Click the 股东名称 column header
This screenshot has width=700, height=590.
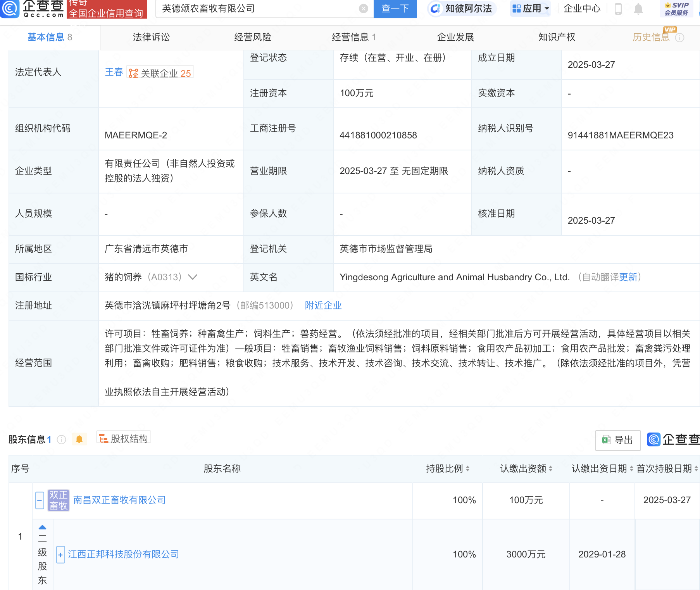222,469
